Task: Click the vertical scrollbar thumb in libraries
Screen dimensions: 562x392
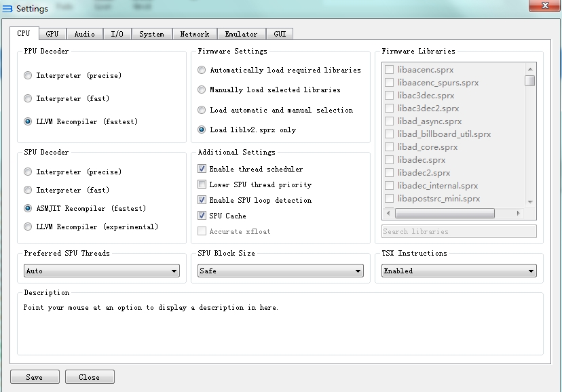Action: (530, 81)
